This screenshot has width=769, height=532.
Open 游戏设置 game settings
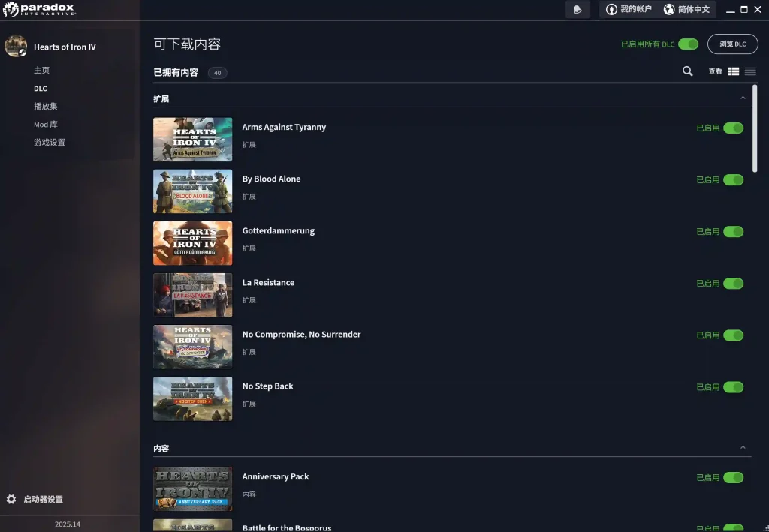(x=49, y=142)
